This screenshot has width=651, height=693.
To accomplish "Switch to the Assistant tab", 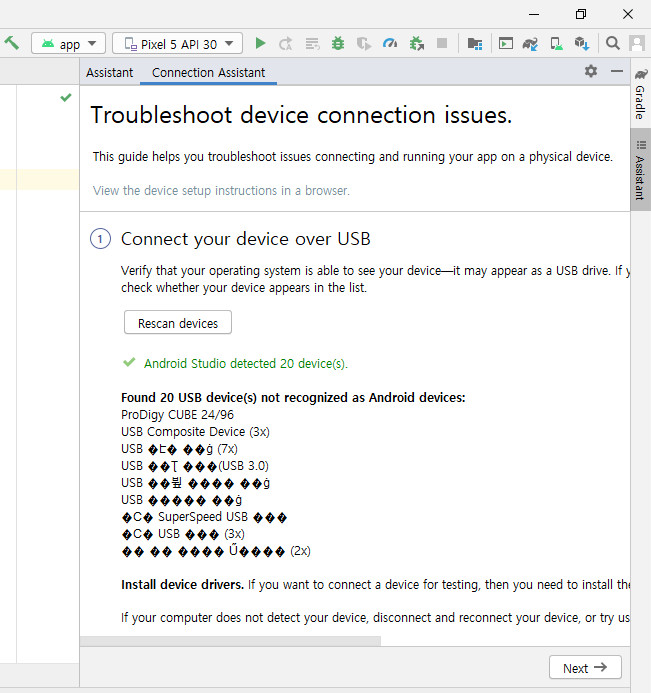I will tap(109, 72).
